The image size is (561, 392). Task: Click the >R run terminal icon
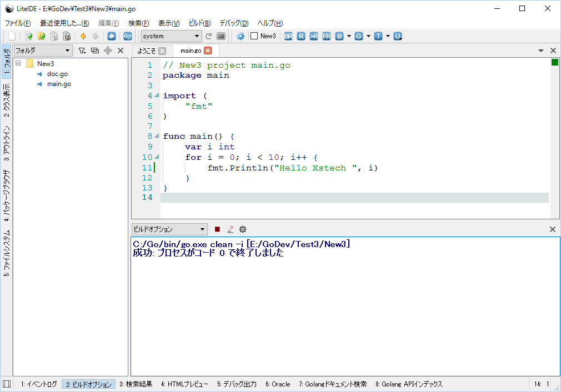tap(314, 36)
